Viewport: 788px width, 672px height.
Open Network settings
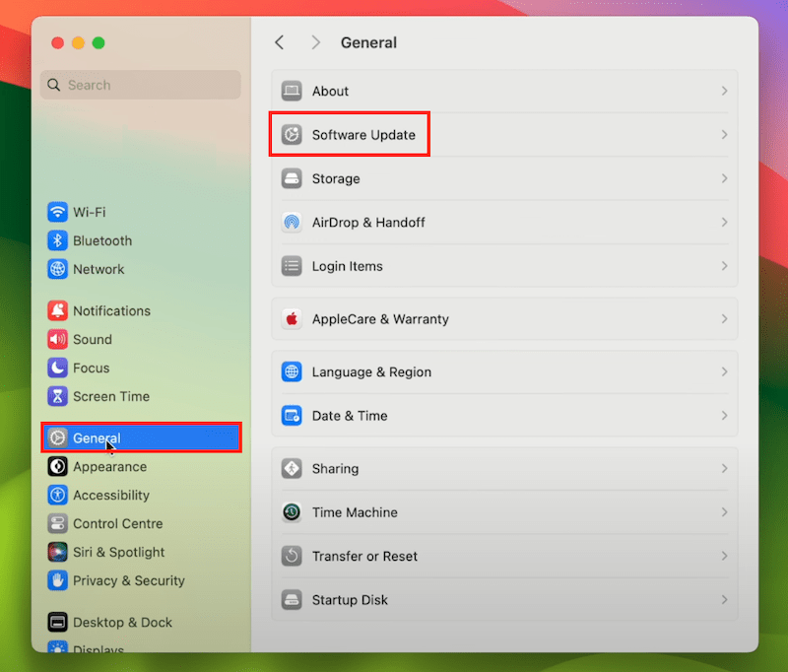point(58,269)
